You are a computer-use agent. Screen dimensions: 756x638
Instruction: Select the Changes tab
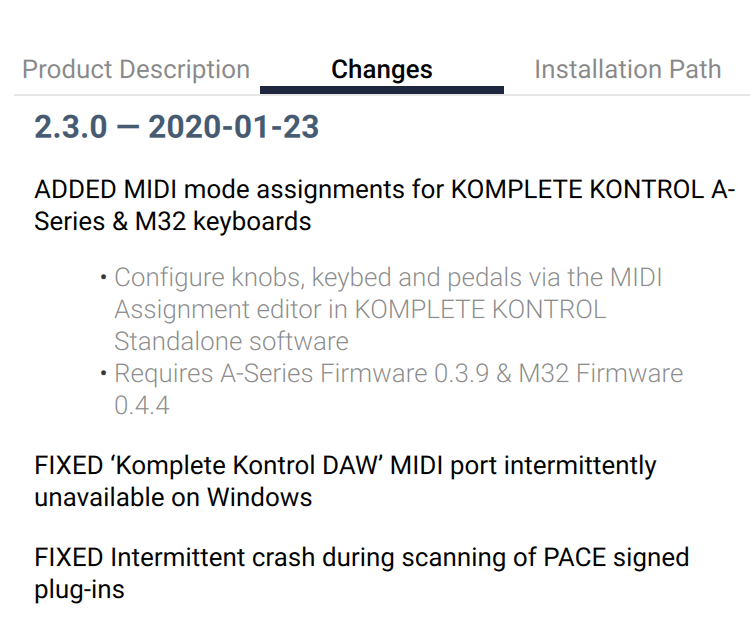click(x=381, y=69)
